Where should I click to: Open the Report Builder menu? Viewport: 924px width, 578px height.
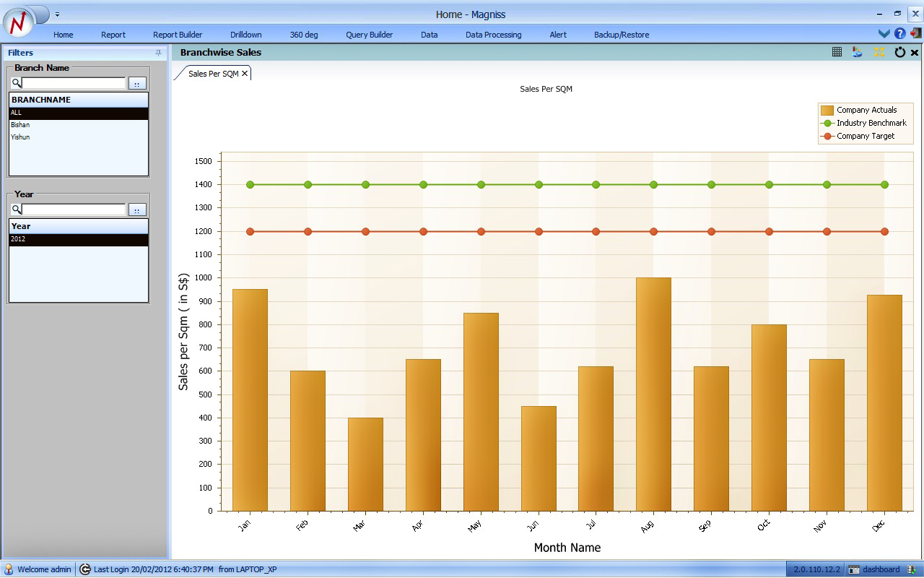178,35
